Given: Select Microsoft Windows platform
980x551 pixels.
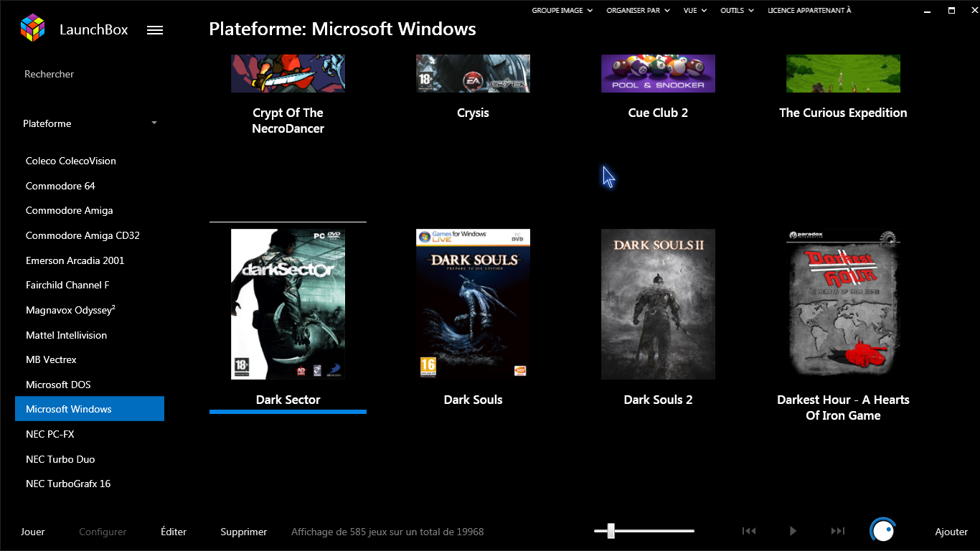Looking at the screenshot, I should (90, 409).
